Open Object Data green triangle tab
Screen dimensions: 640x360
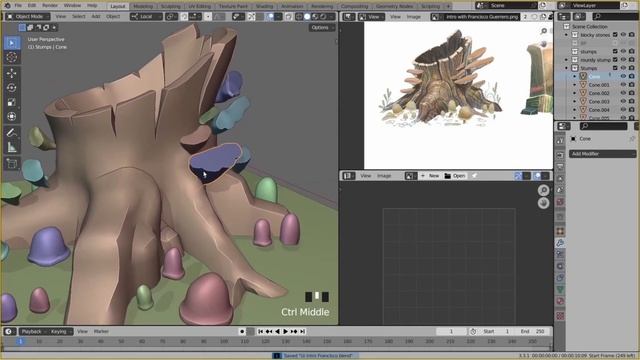560,289
